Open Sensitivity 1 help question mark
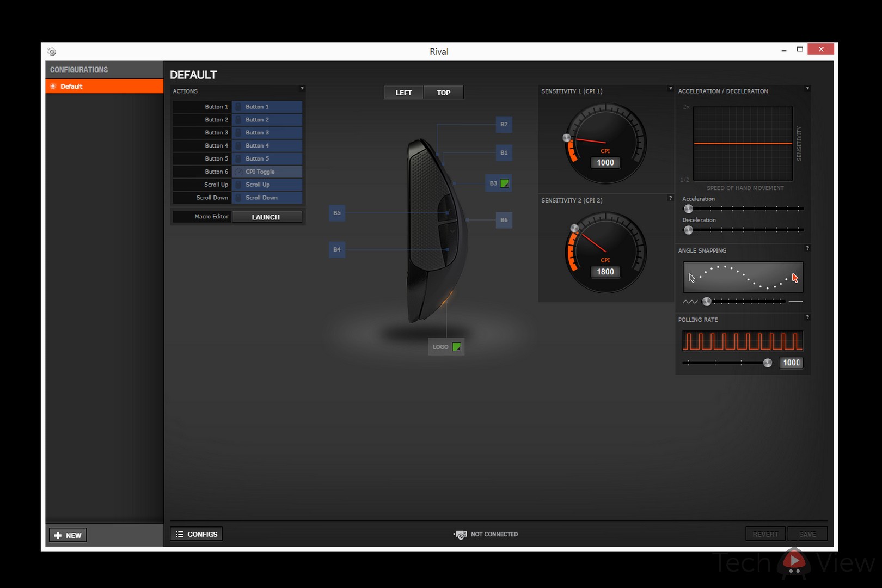882x588 pixels. point(670,88)
